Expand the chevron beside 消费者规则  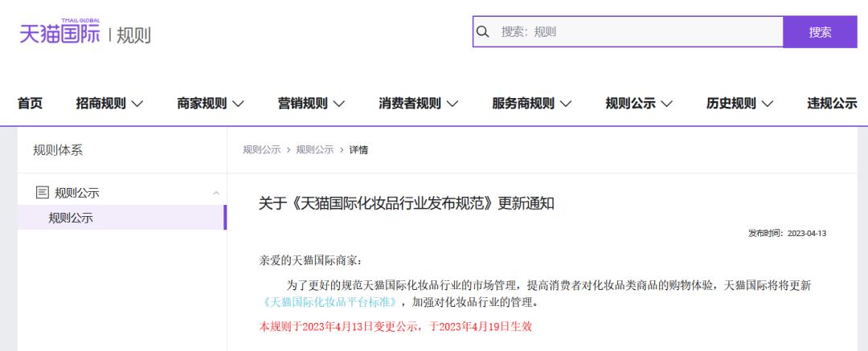click(x=452, y=104)
